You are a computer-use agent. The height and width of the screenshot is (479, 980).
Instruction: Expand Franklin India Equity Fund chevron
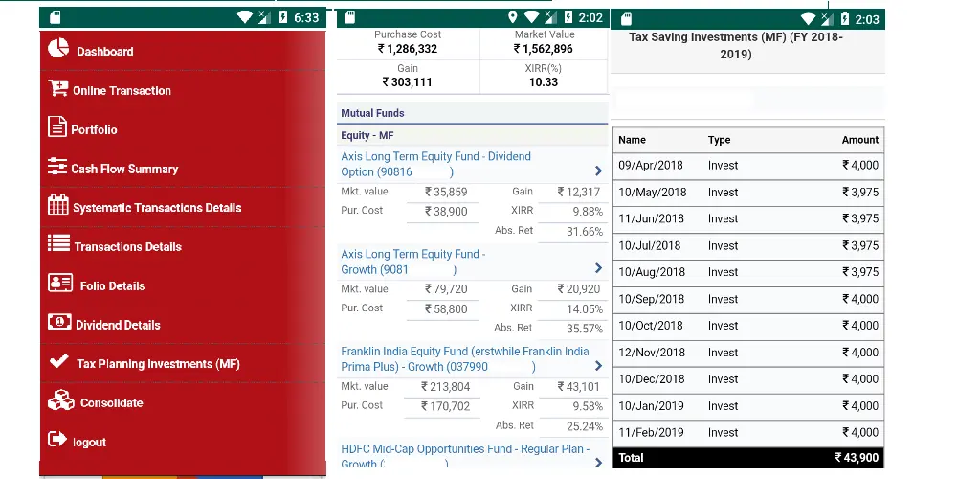click(x=598, y=366)
